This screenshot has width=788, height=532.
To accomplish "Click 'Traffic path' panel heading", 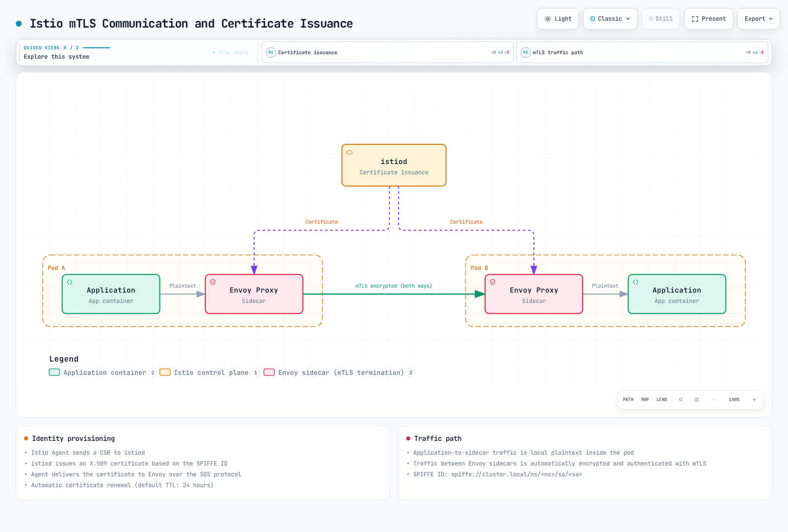I will (438, 438).
